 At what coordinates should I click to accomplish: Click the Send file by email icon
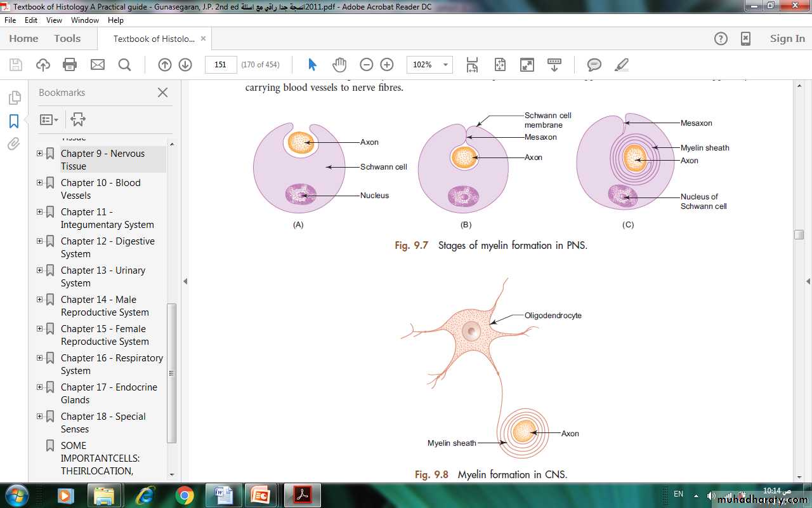pos(97,65)
